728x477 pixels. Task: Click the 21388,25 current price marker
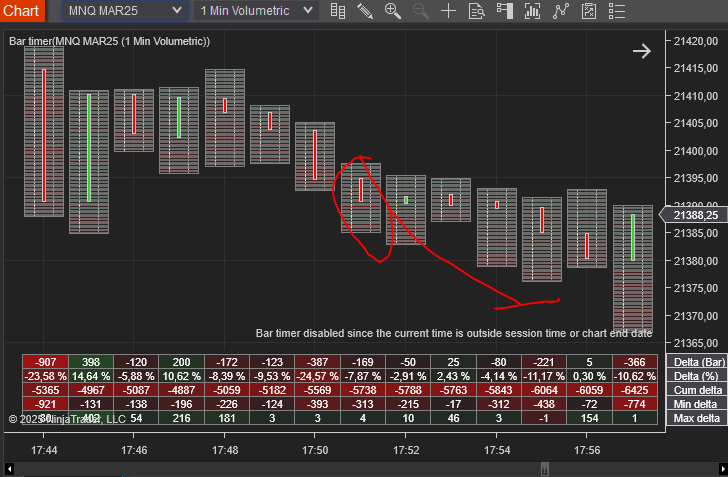tap(694, 215)
